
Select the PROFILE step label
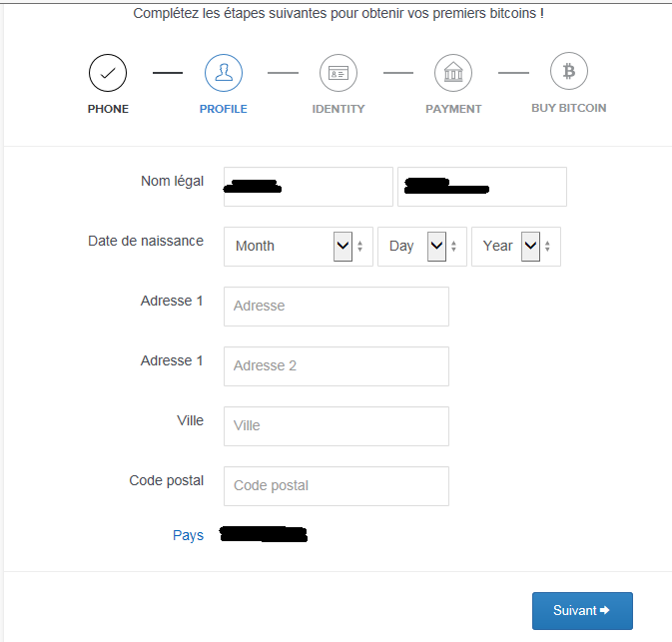pyautogui.click(x=224, y=109)
